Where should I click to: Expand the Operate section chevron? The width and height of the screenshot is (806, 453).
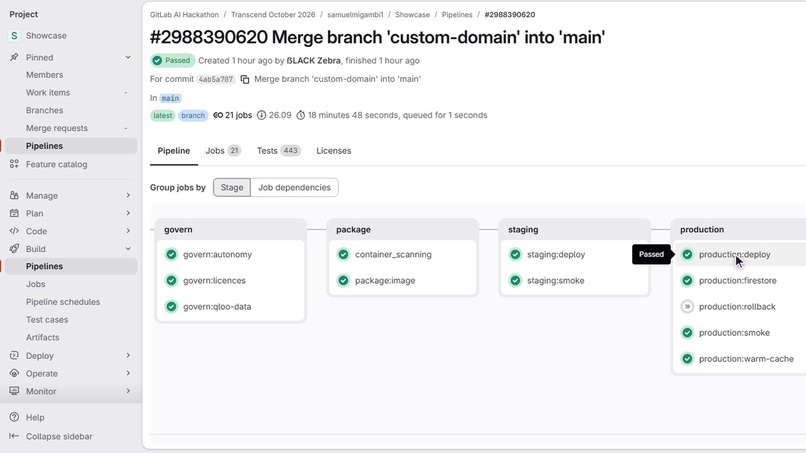[x=128, y=373]
